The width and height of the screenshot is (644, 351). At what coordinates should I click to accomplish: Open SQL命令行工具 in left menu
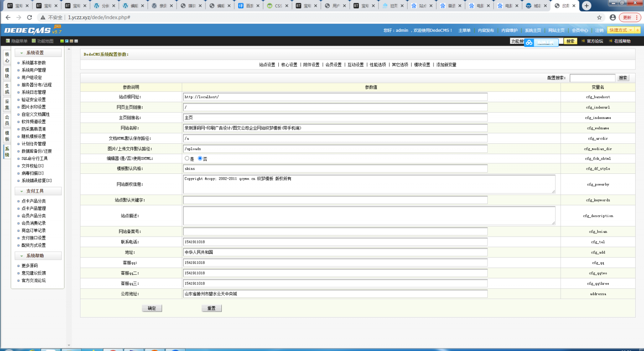34,158
